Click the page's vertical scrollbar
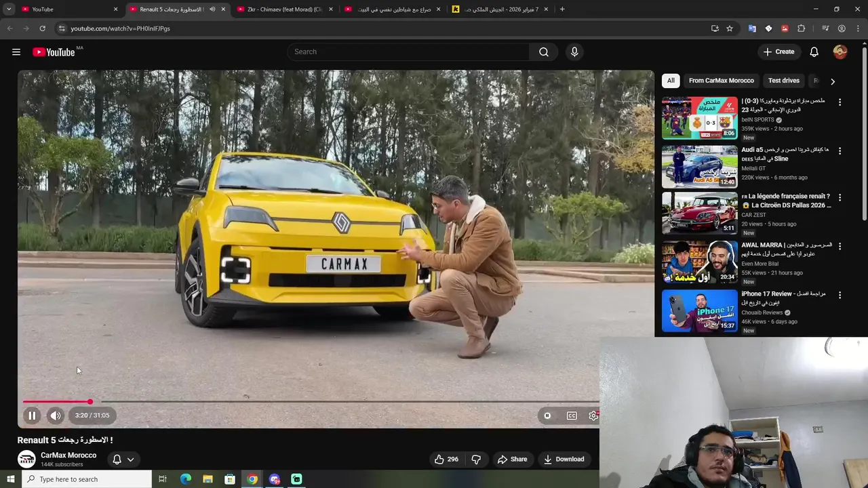868x488 pixels. [864, 132]
